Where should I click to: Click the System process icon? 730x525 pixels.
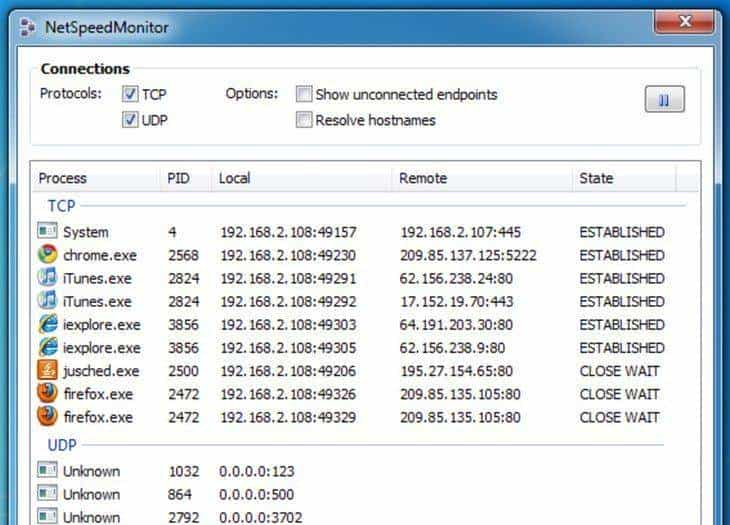(x=47, y=231)
